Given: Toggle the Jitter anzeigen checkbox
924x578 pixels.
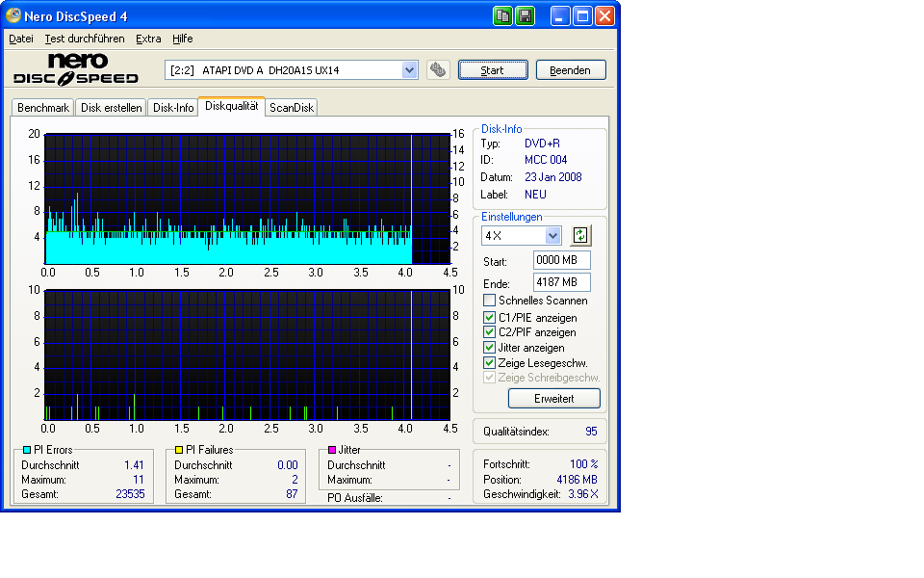Looking at the screenshot, I should tap(490, 348).
